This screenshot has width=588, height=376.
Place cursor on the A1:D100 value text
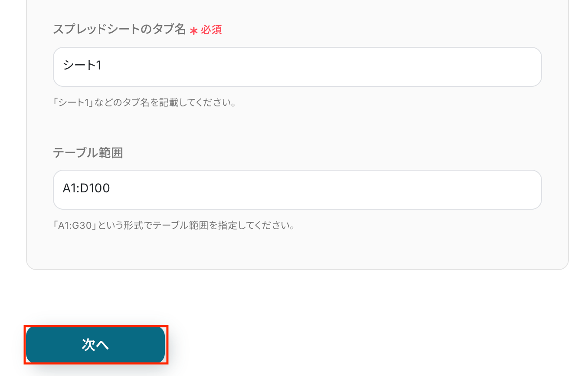click(x=86, y=189)
